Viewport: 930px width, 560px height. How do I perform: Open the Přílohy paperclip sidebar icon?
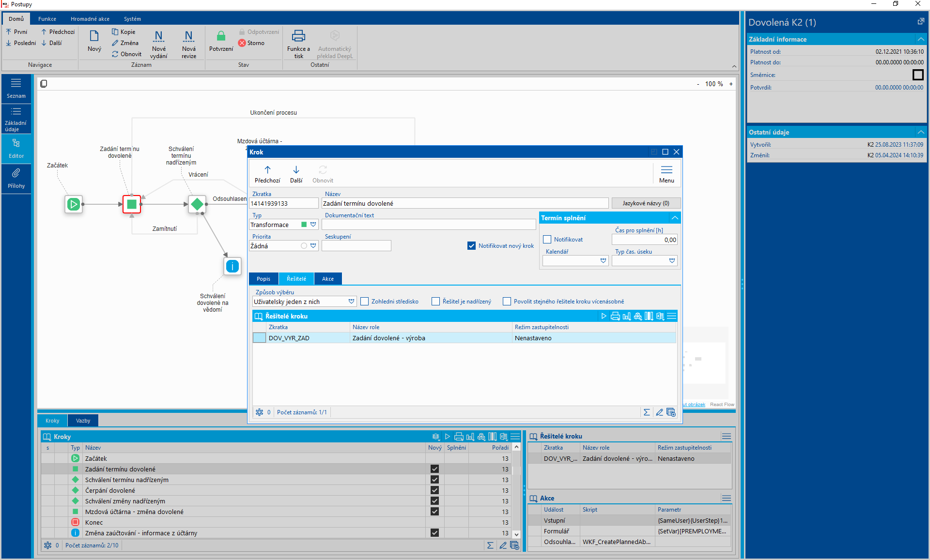click(16, 173)
